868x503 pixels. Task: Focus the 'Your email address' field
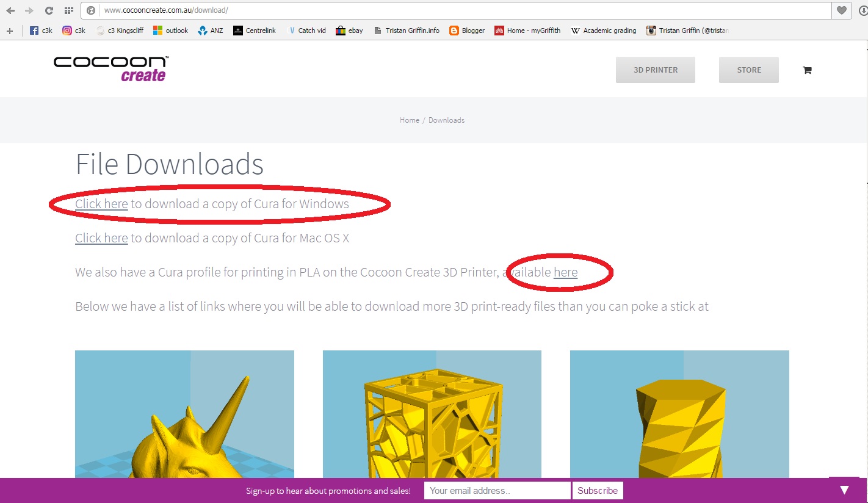[x=497, y=490]
